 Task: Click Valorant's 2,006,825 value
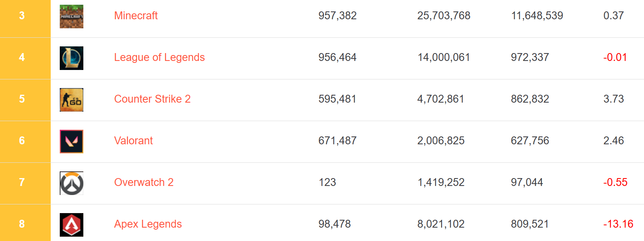[x=441, y=141]
